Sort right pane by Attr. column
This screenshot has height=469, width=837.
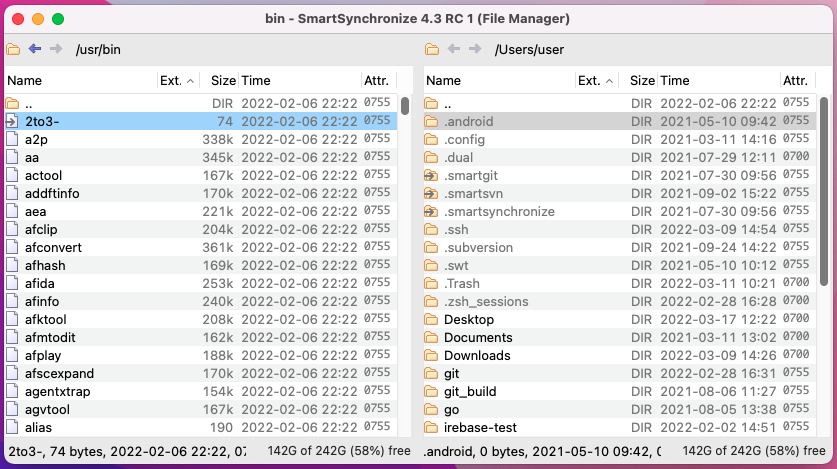(797, 81)
